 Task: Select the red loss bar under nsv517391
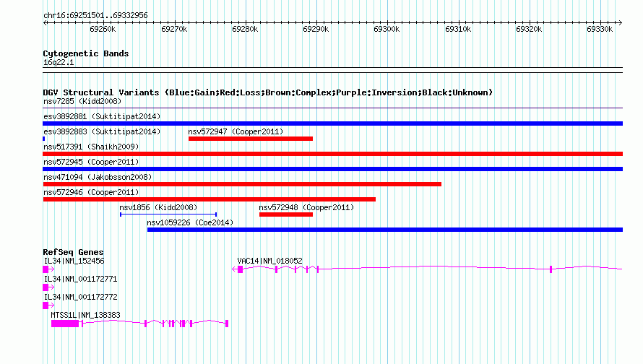[332, 154]
